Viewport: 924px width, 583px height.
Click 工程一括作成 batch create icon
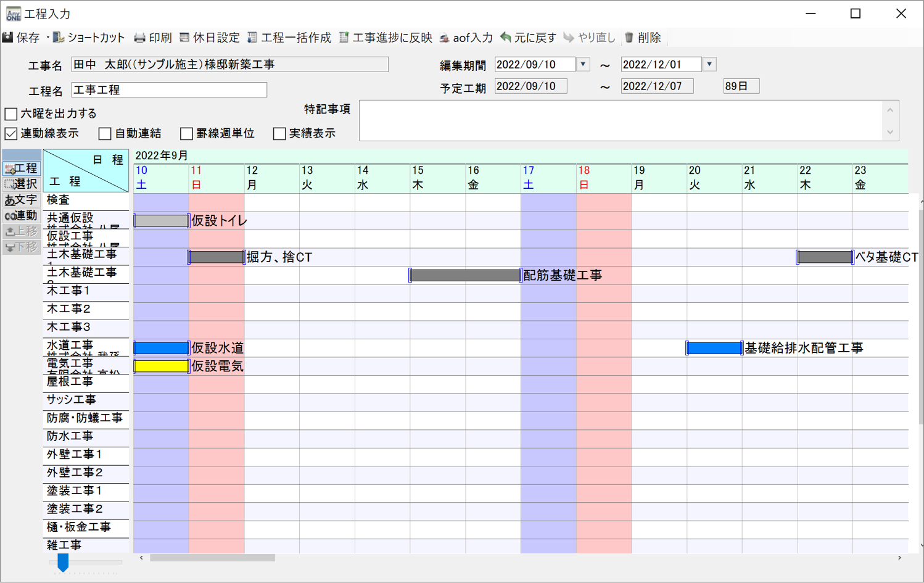pos(252,38)
